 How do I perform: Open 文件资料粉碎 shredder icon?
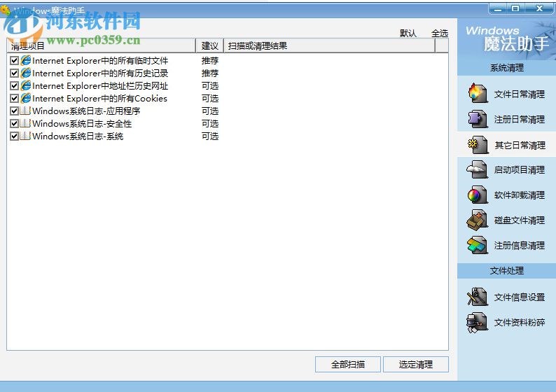click(478, 322)
